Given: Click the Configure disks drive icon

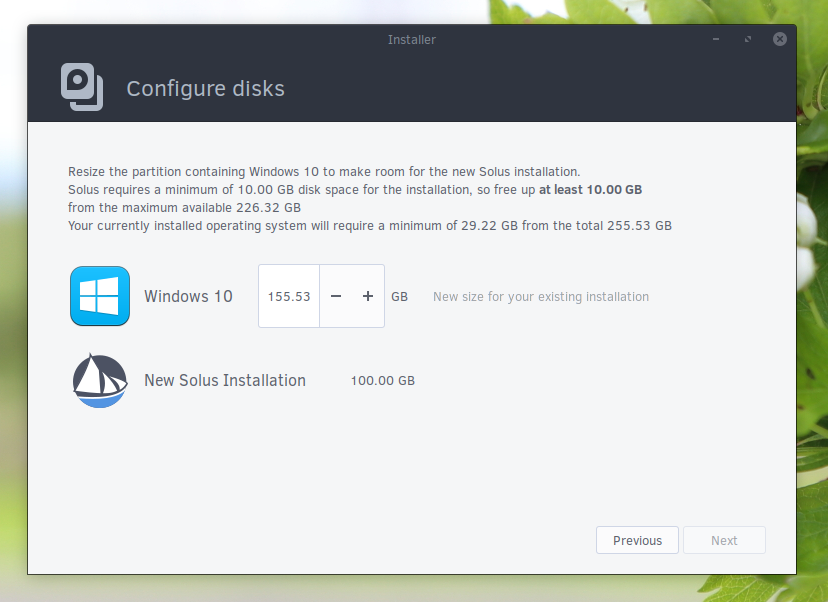Looking at the screenshot, I should tap(82, 87).
